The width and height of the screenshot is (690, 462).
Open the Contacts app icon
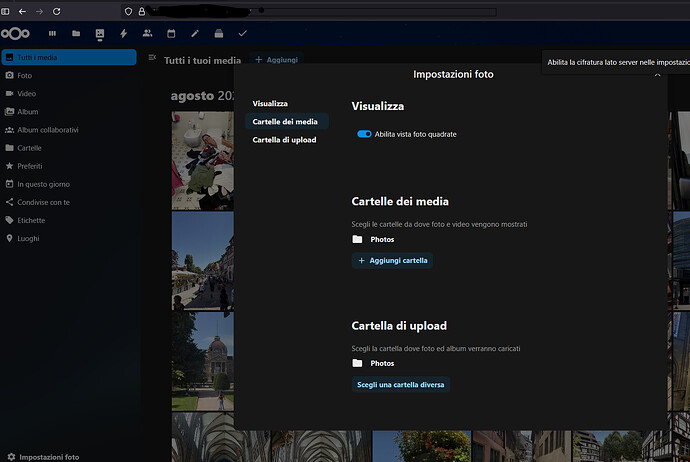(147, 34)
